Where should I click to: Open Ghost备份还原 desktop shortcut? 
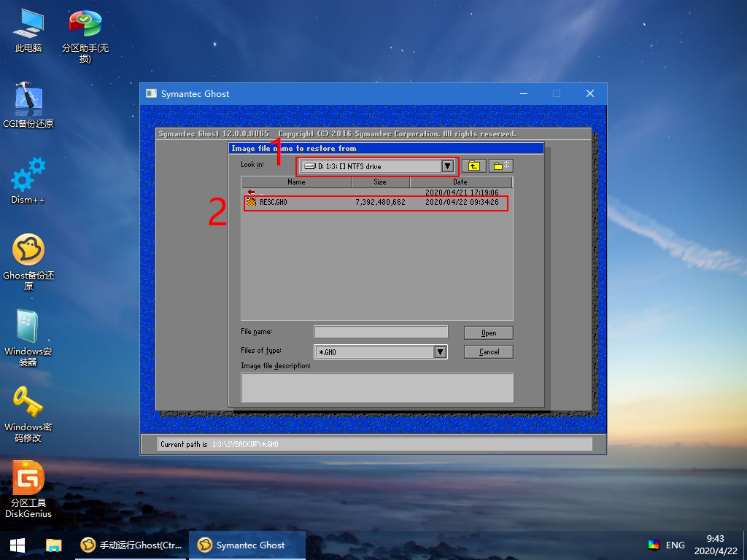pos(28,262)
